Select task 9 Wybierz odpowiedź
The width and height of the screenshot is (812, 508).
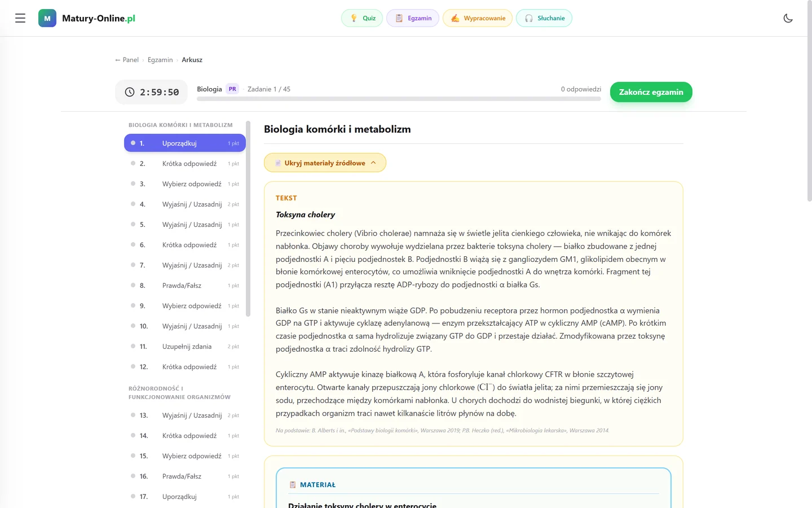coord(185,306)
